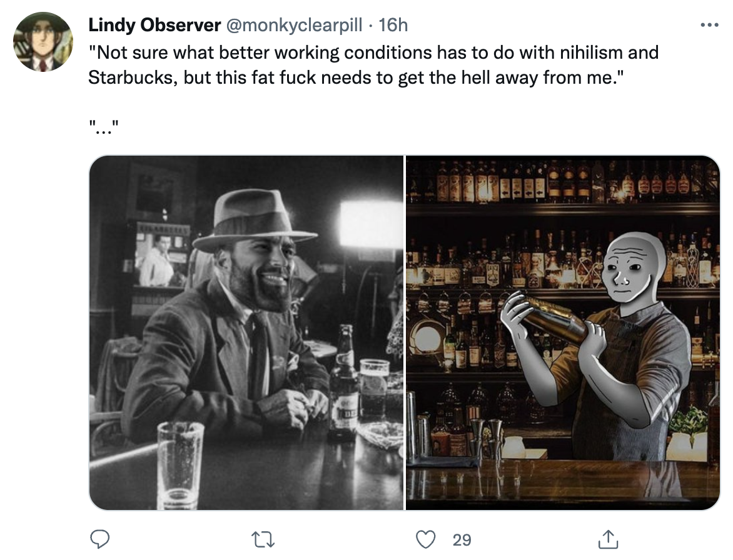Expand the Wojak bartender image
The width and height of the screenshot is (733, 560).
pos(563,332)
